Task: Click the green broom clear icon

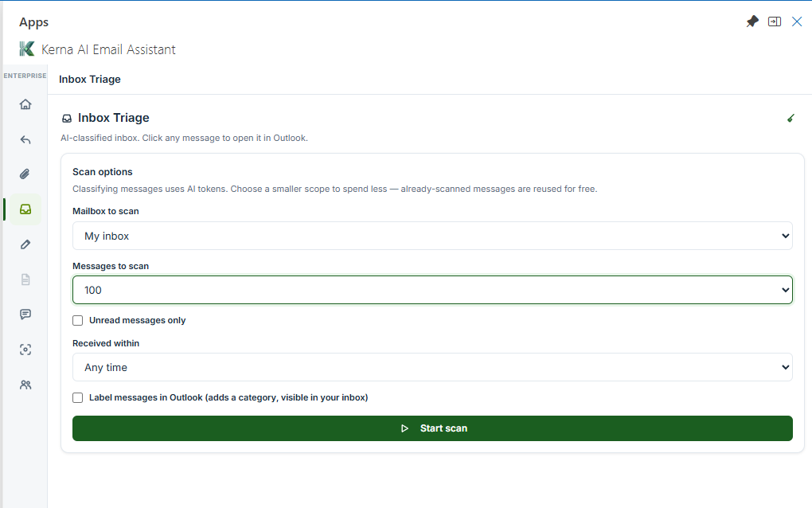Action: [x=791, y=119]
